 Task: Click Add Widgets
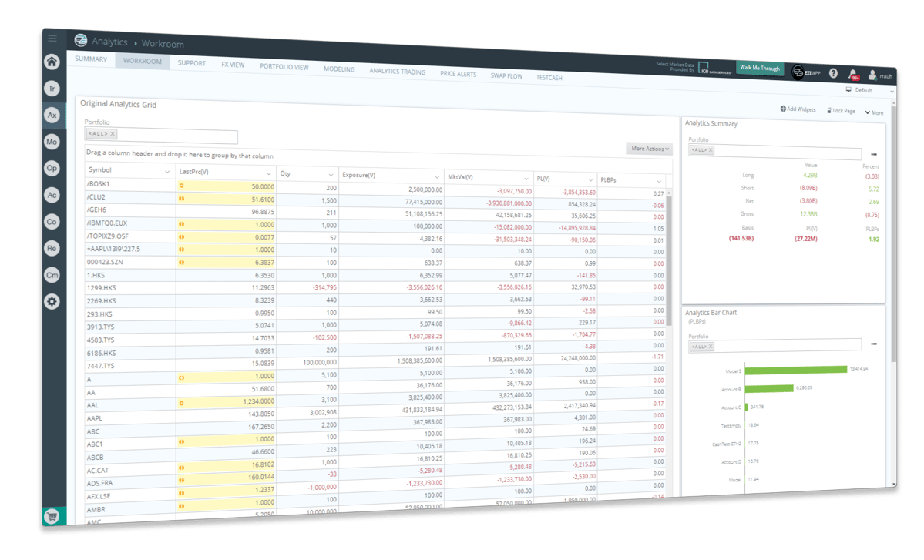(x=798, y=109)
